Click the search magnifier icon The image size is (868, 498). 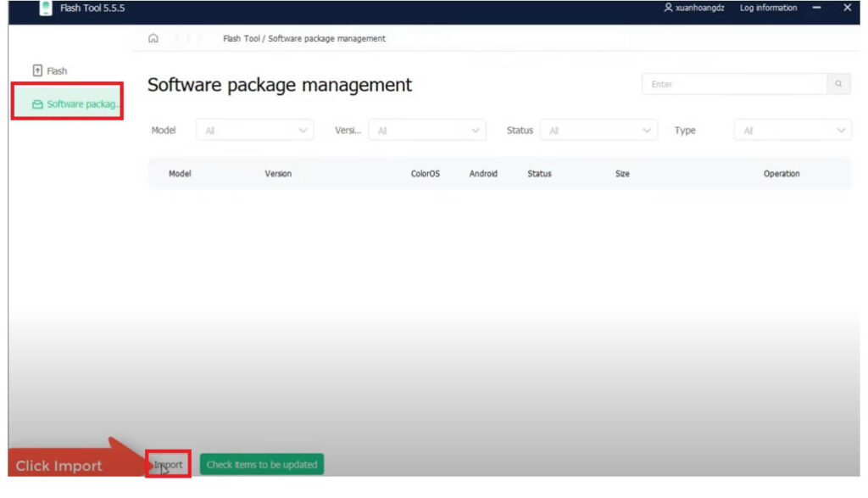838,84
